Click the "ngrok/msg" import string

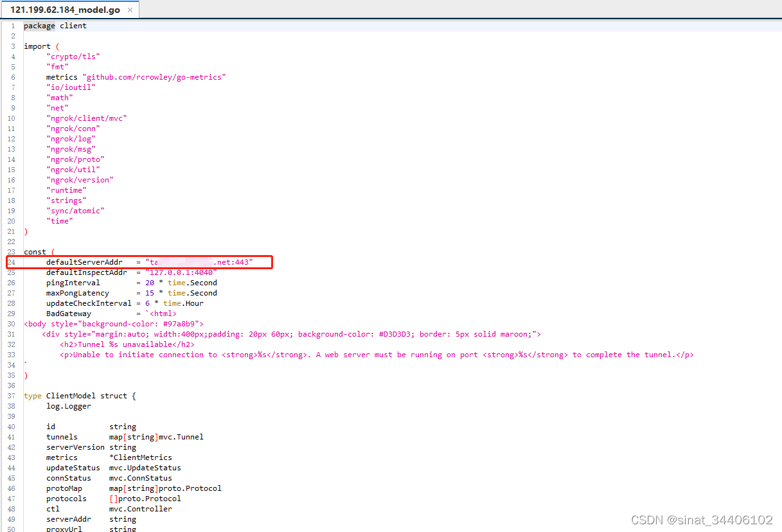71,149
